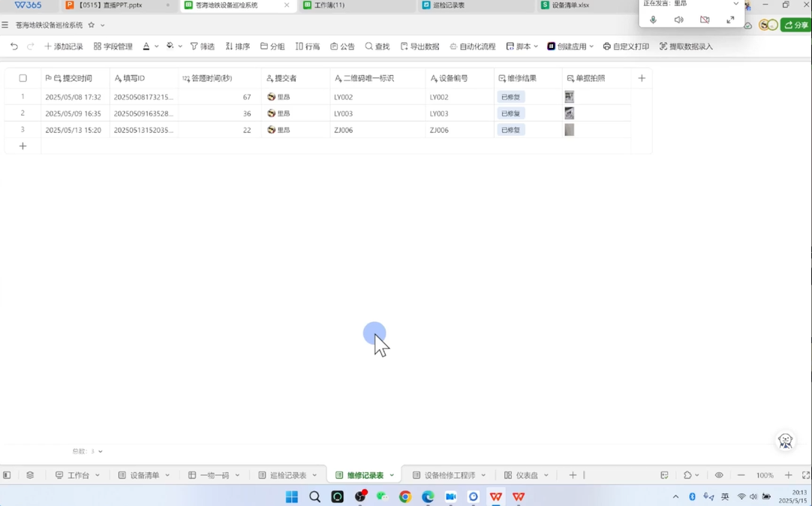
Task: Click the undo arrow in the toolbar
Action: pos(14,47)
